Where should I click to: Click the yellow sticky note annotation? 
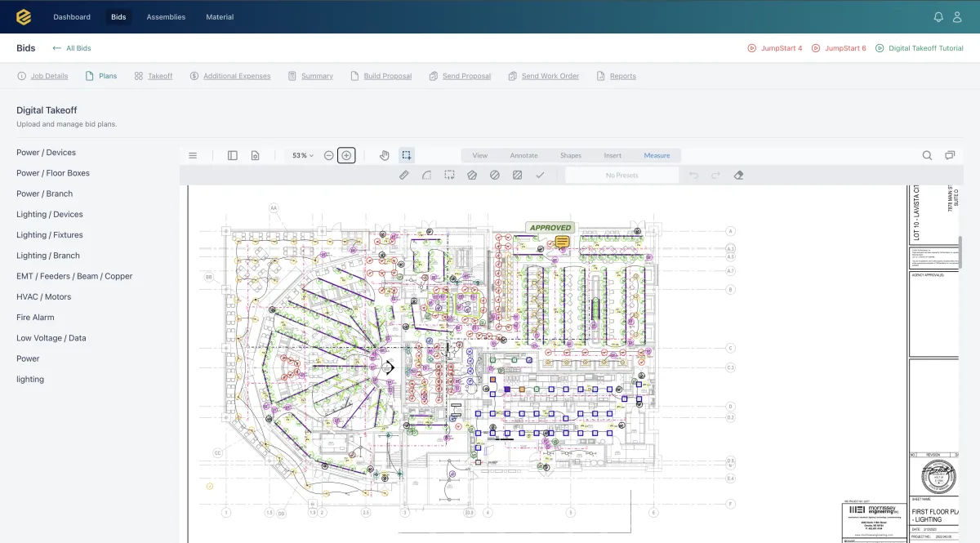pos(562,242)
